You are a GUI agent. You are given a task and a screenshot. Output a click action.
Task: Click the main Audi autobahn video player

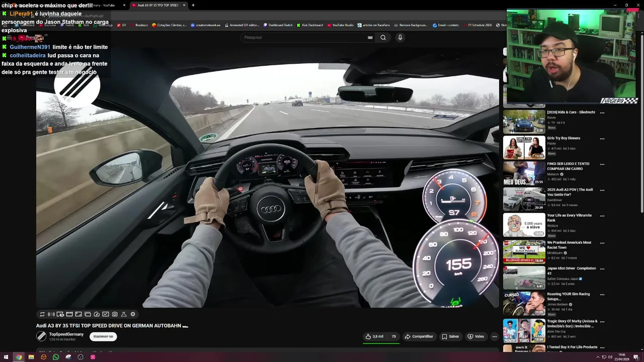268,177
